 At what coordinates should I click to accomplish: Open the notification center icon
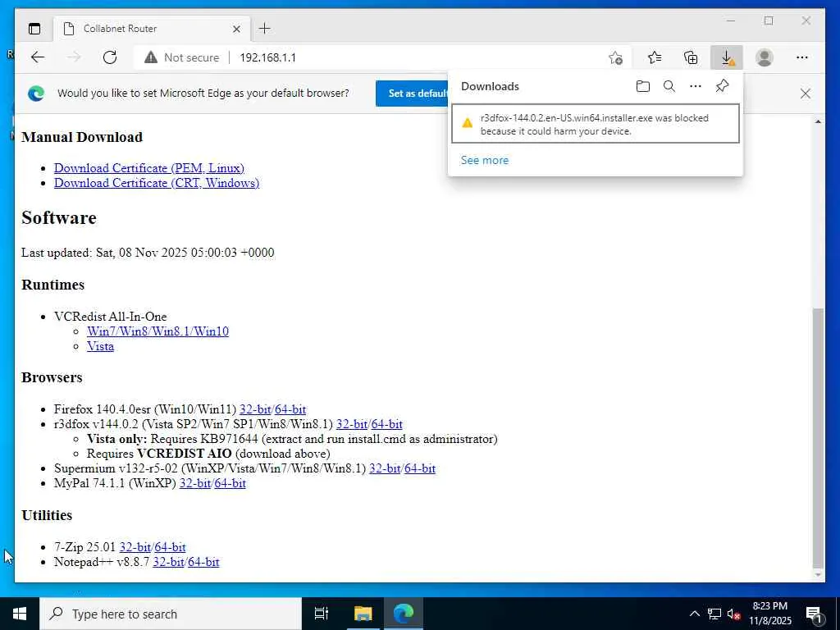pos(814,614)
